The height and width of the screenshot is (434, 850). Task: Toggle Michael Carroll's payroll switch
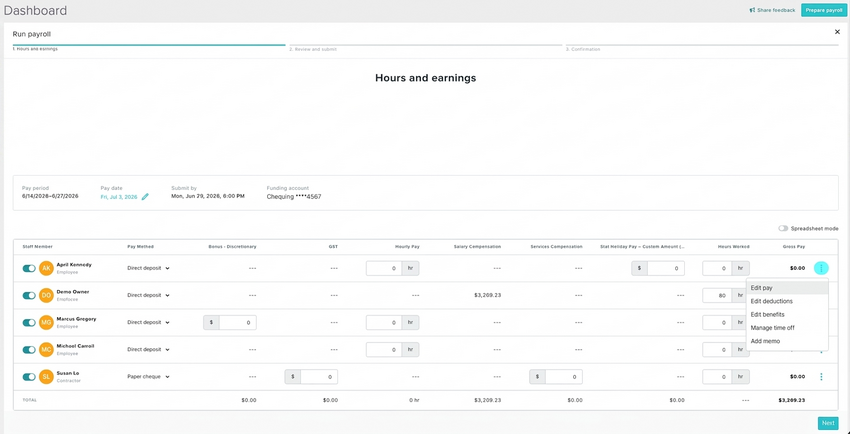pyautogui.click(x=29, y=349)
